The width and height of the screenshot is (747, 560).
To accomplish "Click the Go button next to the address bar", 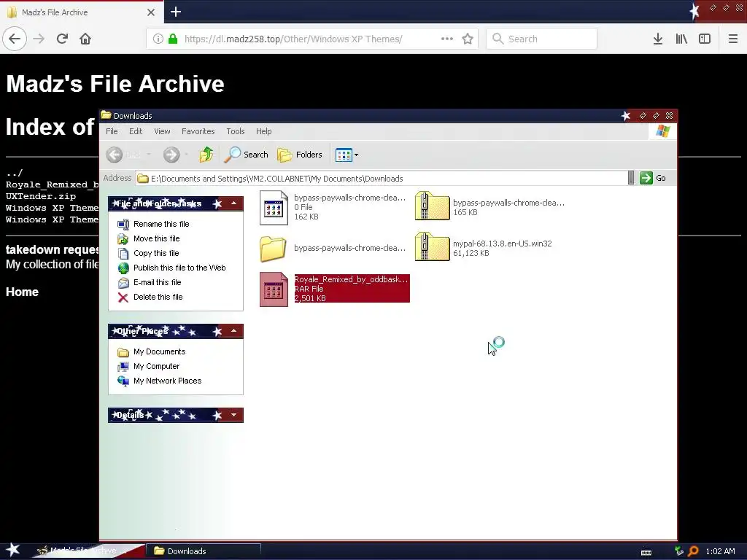I will pyautogui.click(x=653, y=178).
